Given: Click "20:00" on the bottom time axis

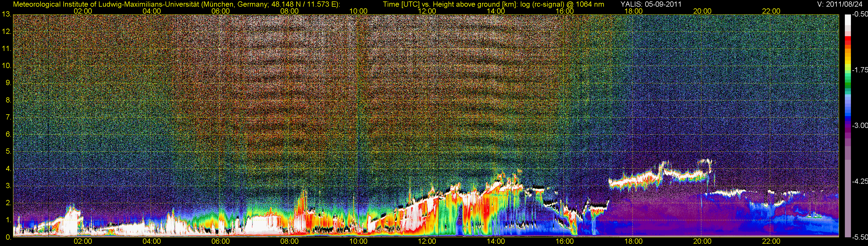Looking at the screenshot, I should click(x=702, y=241).
